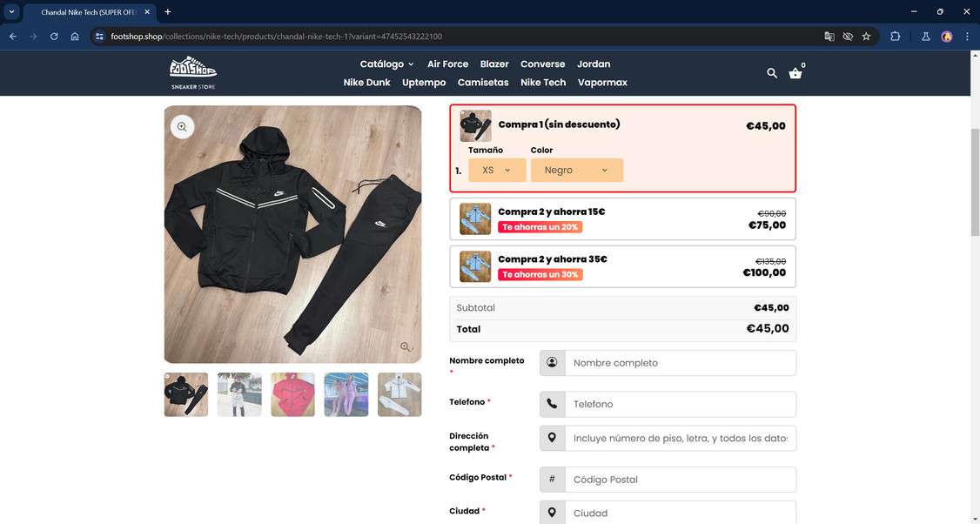Bookmark this page with star icon
980x524 pixels.
[x=866, y=37]
